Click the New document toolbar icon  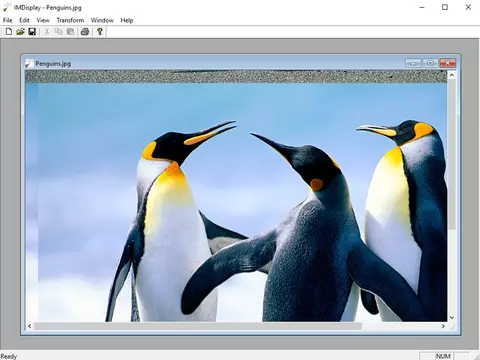[x=9, y=32]
